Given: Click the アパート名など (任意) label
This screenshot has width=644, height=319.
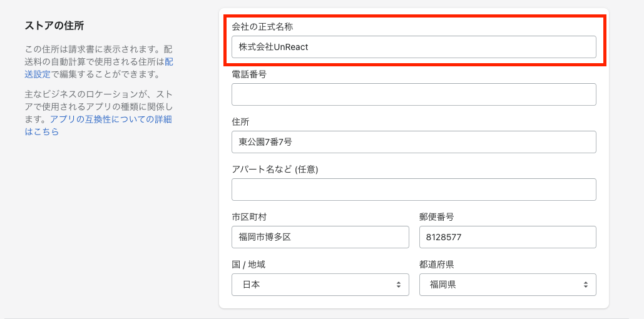Looking at the screenshot, I should click(x=275, y=169).
